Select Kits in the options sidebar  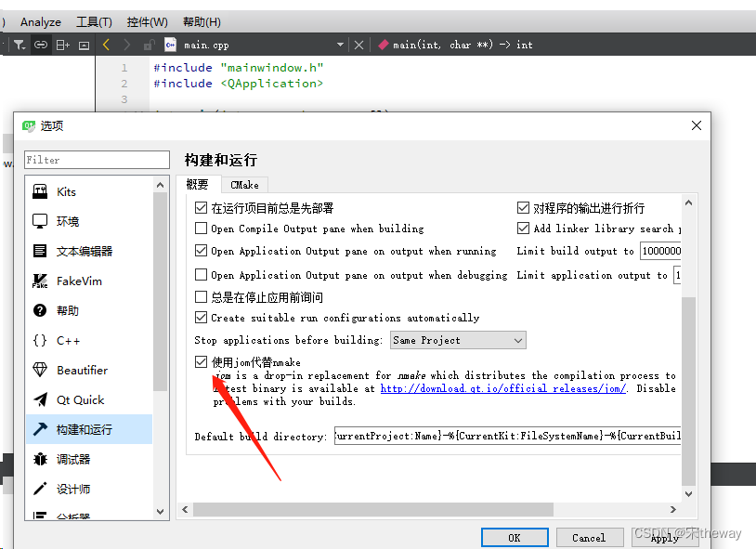[65, 191]
